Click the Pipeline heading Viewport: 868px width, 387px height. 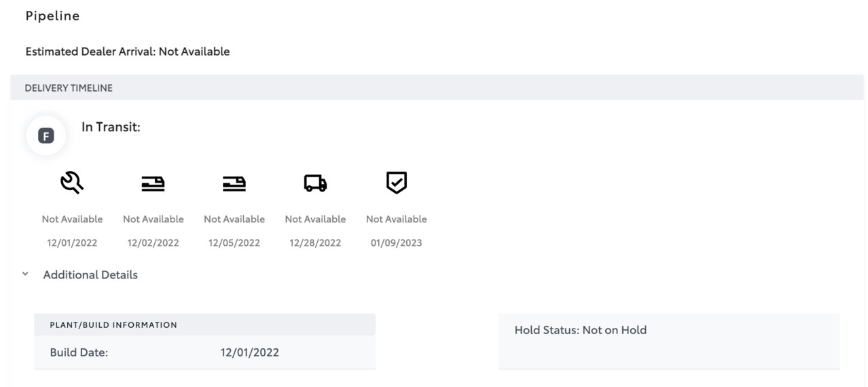point(52,16)
